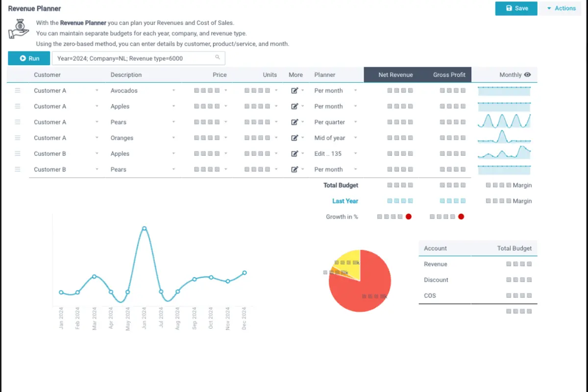Click the red Net Revenue growth indicator
The width and height of the screenshot is (588, 392).
pos(408,217)
